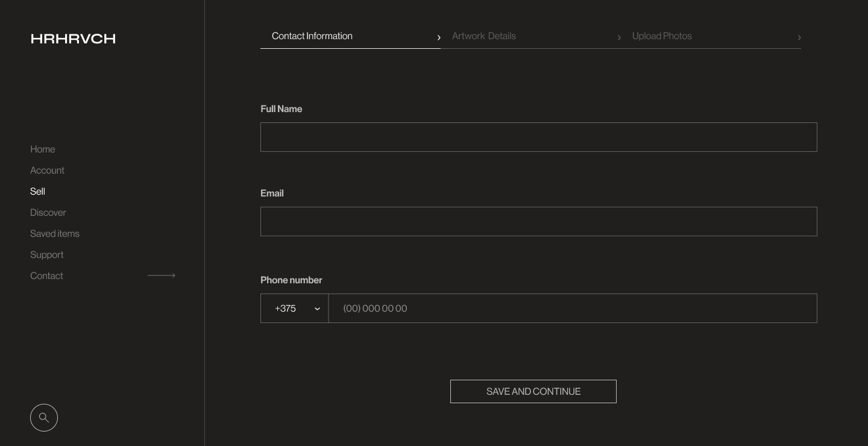Click the phone number input field
The height and width of the screenshot is (446, 868).
[573, 309]
